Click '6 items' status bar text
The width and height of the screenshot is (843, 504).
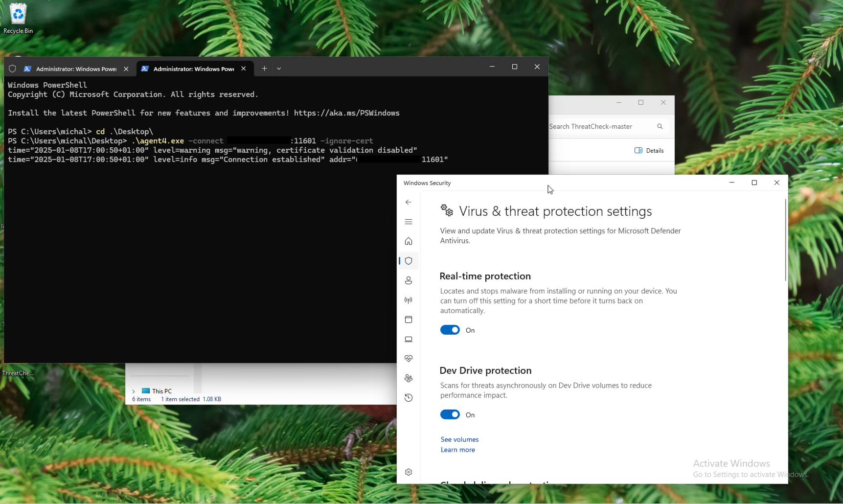pos(141,399)
